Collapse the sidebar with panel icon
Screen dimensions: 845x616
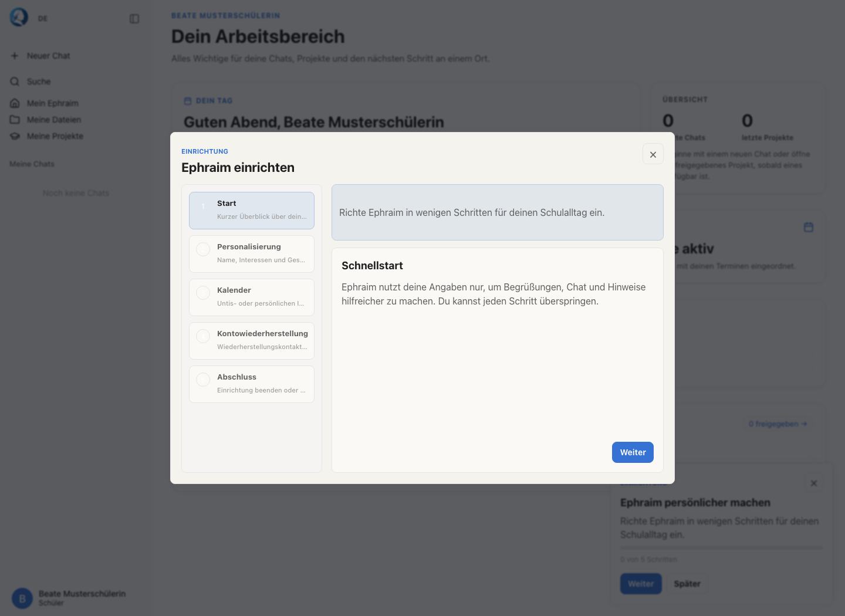pyautogui.click(x=134, y=19)
